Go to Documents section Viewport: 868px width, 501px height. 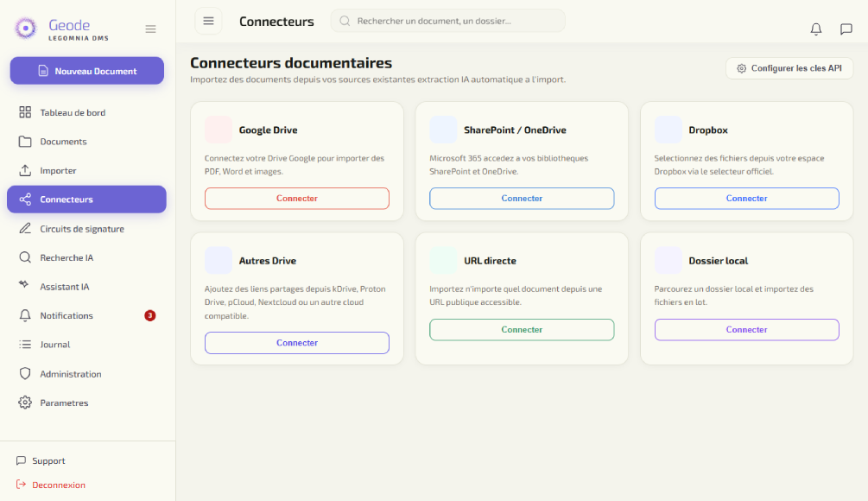coord(87,141)
